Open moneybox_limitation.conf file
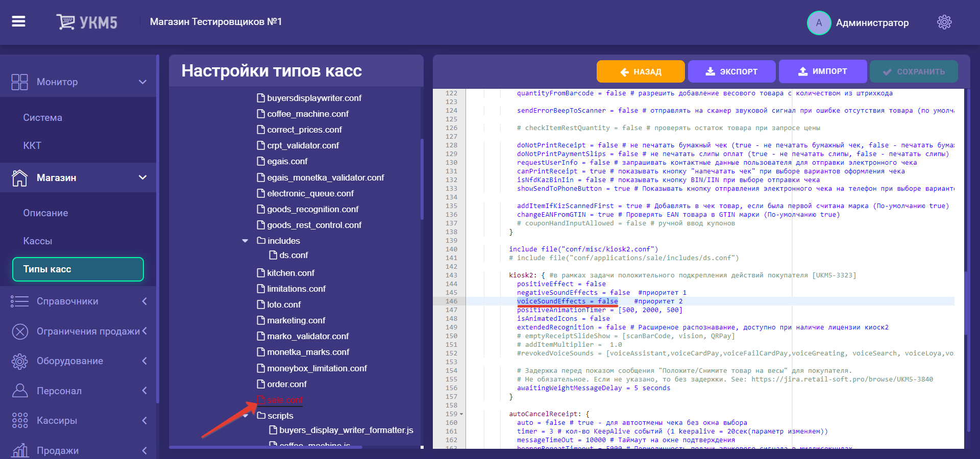 tap(317, 368)
